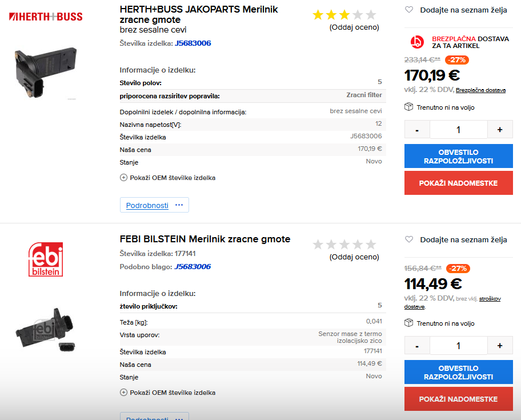This screenshot has width=521, height=420.
Task: Decrease quantity of FEBI BILSTEIN sensor
Action: [x=417, y=346]
